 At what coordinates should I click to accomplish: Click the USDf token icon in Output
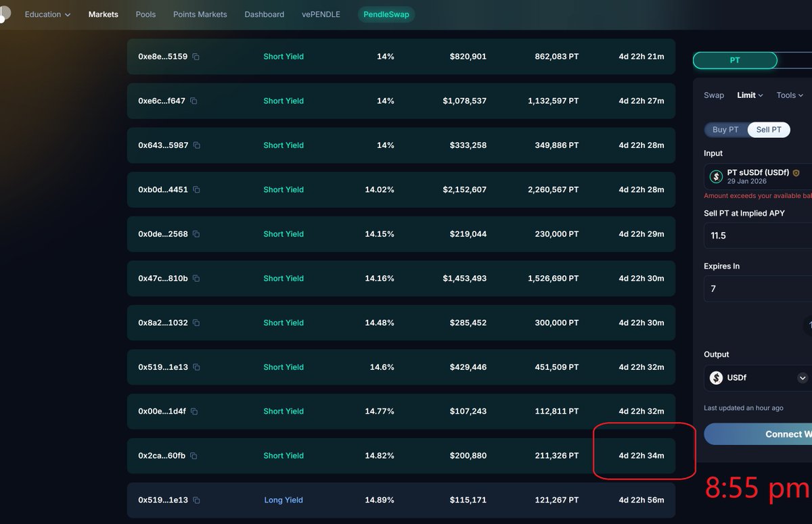pyautogui.click(x=716, y=378)
